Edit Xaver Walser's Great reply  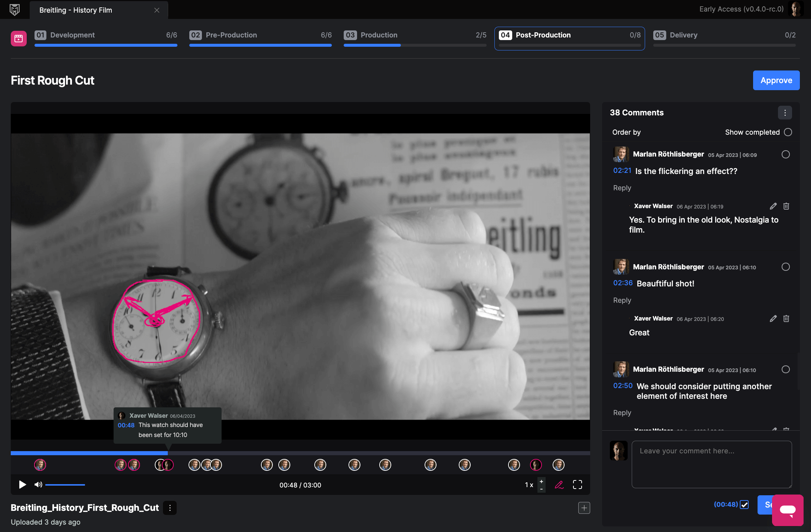pos(773,319)
